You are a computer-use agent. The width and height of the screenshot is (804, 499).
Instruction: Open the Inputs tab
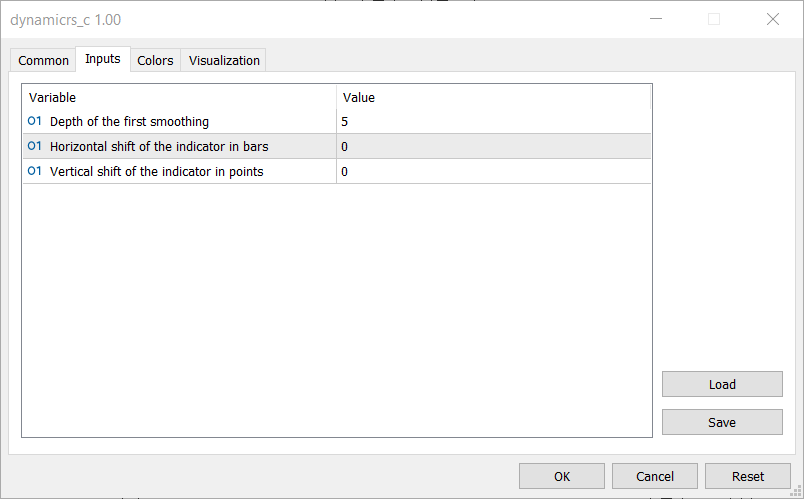point(103,60)
